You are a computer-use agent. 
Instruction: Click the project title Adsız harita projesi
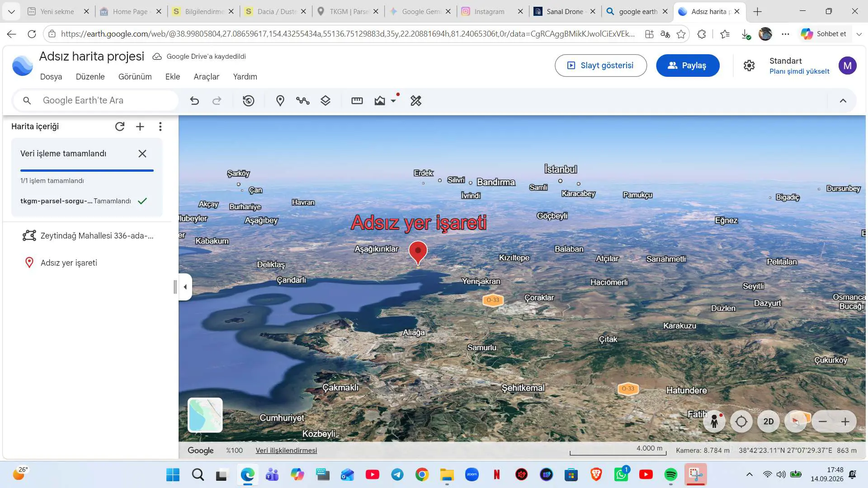(92, 56)
